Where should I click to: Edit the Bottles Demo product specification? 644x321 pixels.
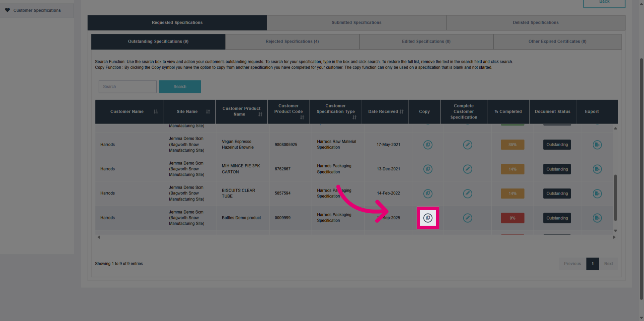click(468, 218)
